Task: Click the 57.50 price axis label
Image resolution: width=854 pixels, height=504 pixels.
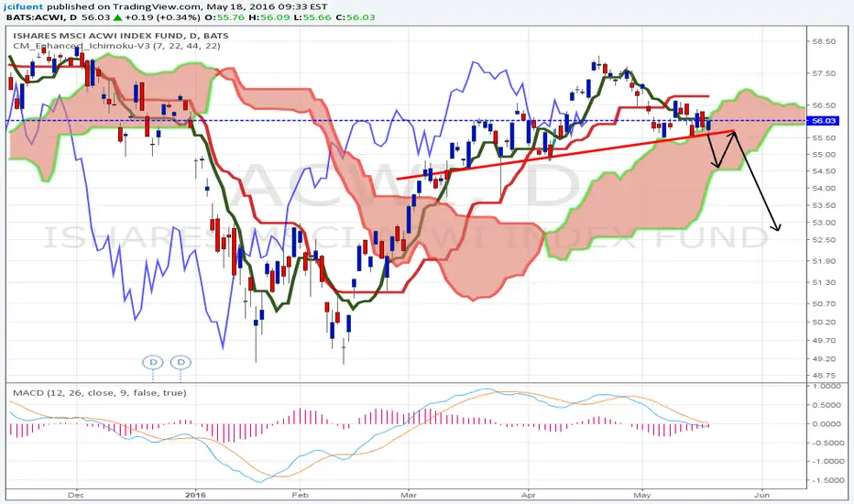Action: tap(823, 73)
